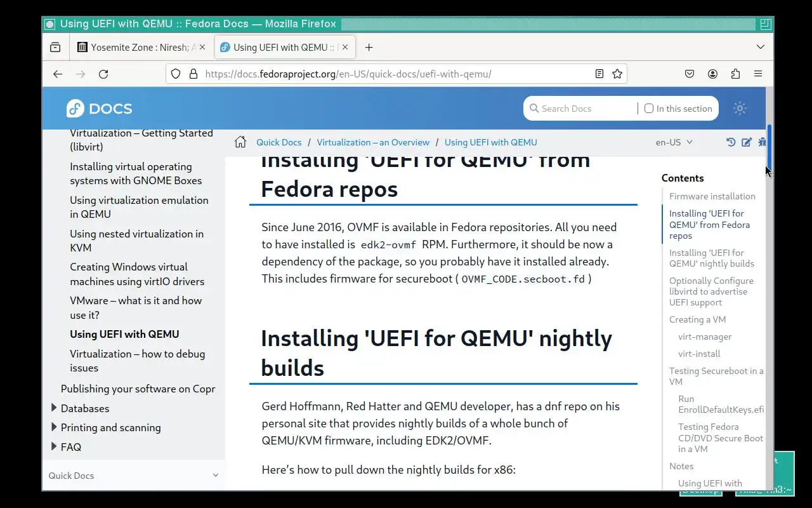Open Virtualization – Getting Started (libvirt)

coord(141,140)
